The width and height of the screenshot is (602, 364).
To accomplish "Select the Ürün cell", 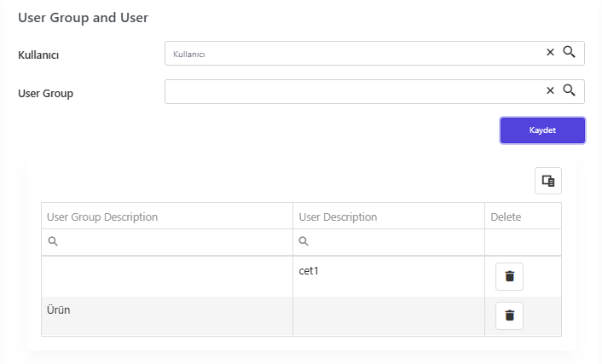I will pos(167,316).
